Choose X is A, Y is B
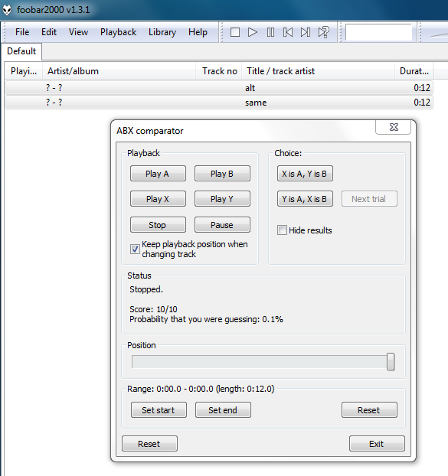 pyautogui.click(x=305, y=174)
